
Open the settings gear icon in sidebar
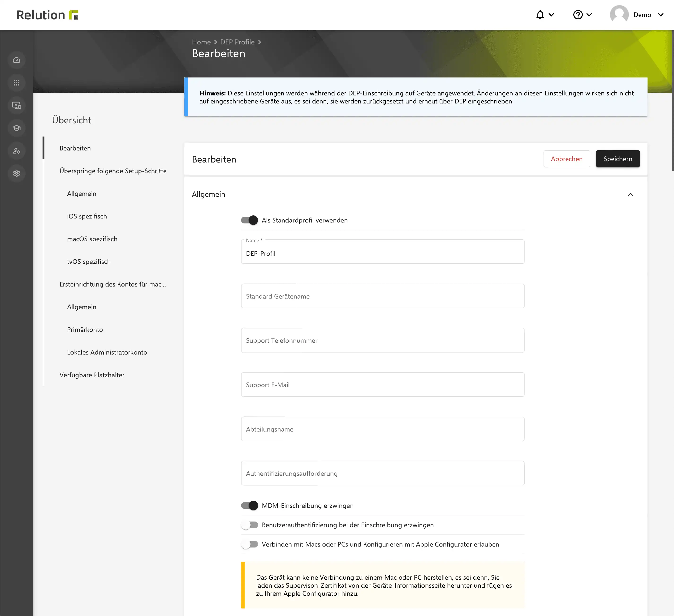coord(16,173)
